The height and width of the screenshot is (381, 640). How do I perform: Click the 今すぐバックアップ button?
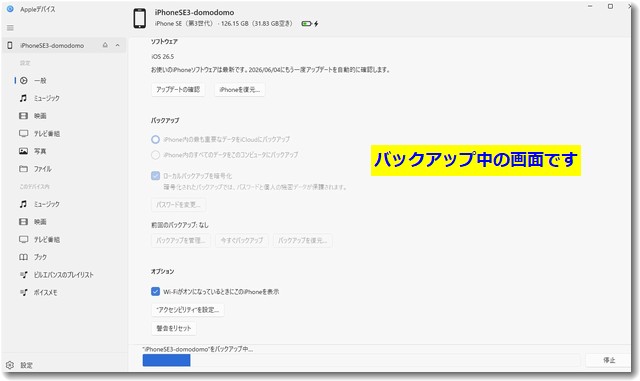(x=242, y=241)
